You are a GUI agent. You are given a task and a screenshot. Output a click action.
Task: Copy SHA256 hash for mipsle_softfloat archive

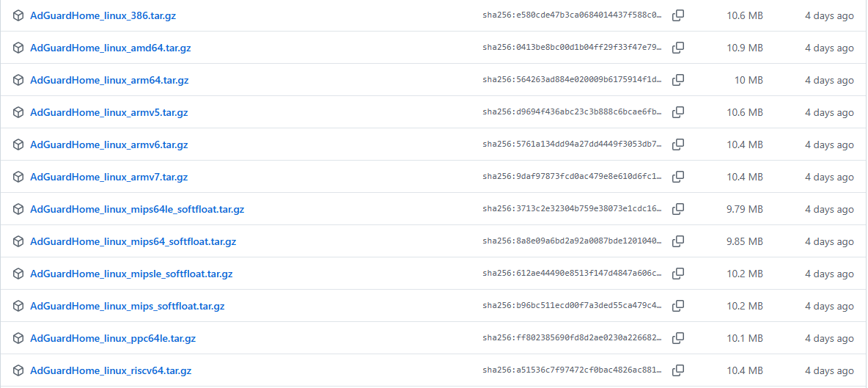(678, 274)
